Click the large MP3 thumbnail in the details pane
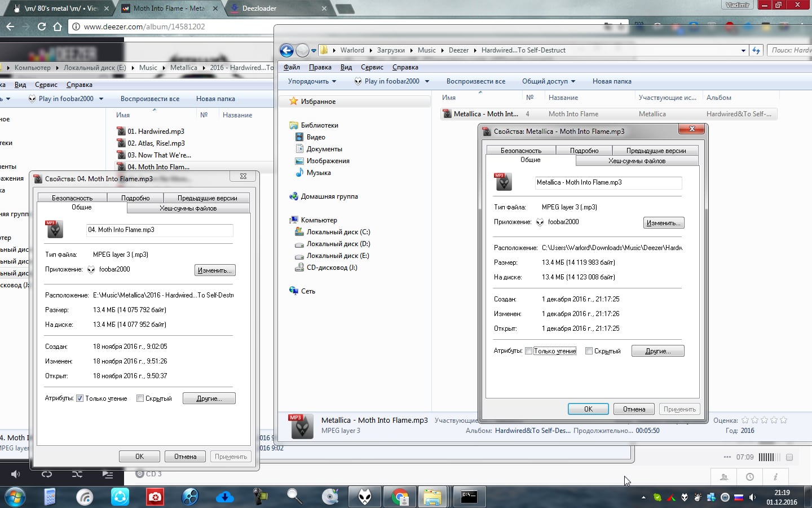 pyautogui.click(x=302, y=426)
